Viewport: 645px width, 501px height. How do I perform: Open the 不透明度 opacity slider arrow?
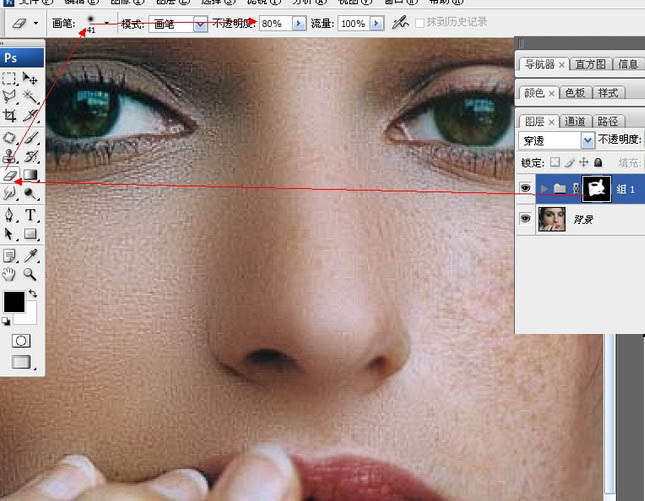pyautogui.click(x=299, y=23)
